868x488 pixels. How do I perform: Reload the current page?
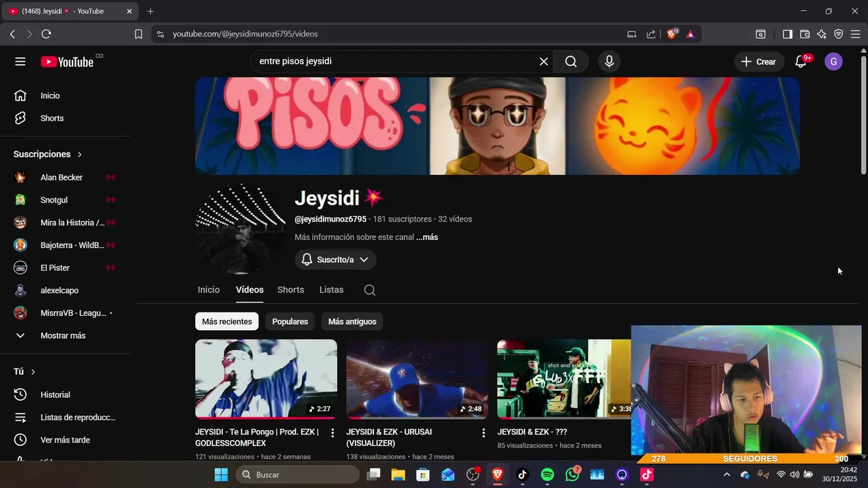coord(46,34)
